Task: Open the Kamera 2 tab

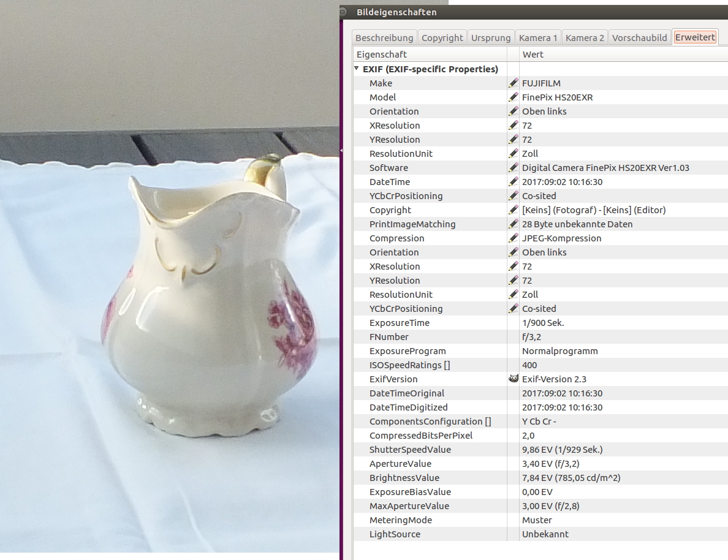Action: click(x=585, y=37)
